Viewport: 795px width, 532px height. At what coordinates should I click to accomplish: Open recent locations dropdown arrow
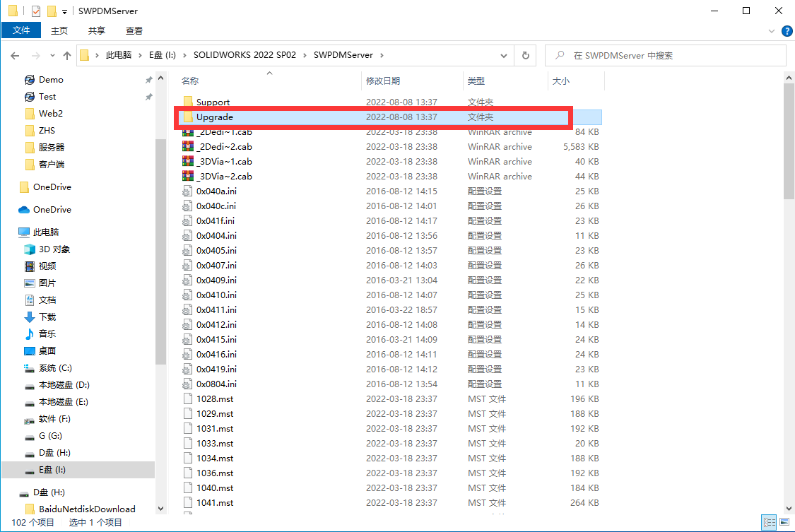[52, 55]
